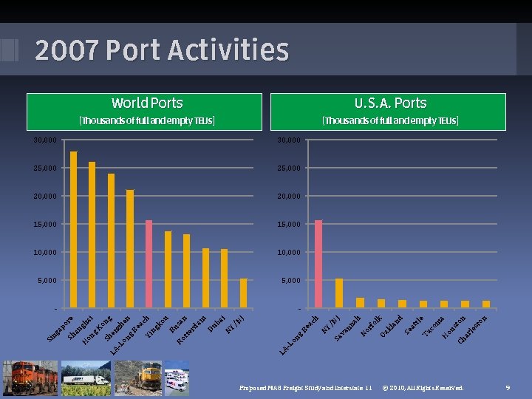Click the "Savannah" axis label
This screenshot has width=532, height=399.
(x=347, y=328)
